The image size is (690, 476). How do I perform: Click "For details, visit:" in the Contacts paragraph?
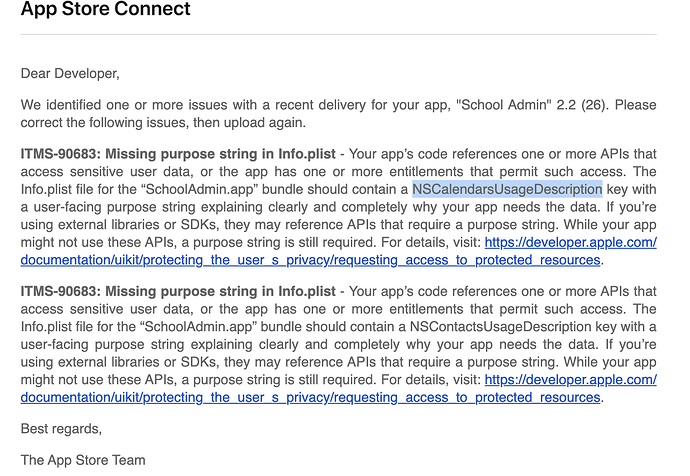(x=421, y=380)
